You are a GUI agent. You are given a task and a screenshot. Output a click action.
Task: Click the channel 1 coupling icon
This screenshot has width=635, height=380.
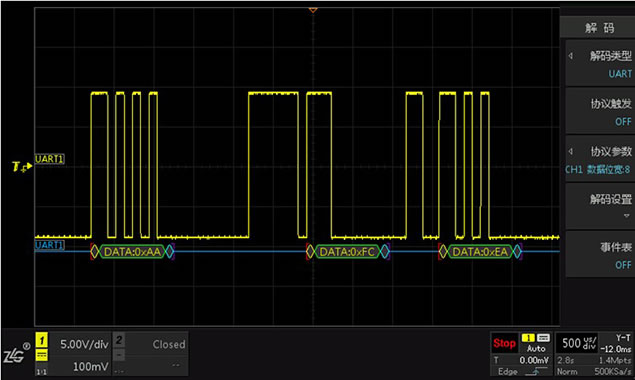[42, 355]
